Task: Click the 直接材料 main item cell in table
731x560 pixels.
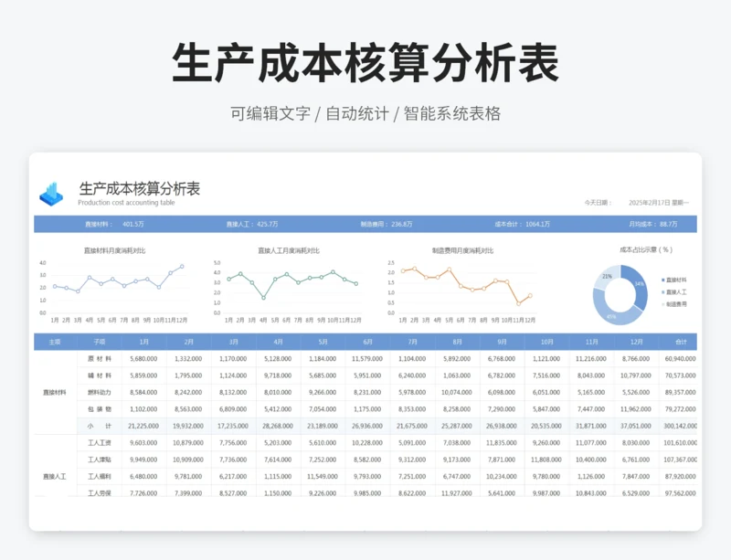Action: pyautogui.click(x=55, y=393)
